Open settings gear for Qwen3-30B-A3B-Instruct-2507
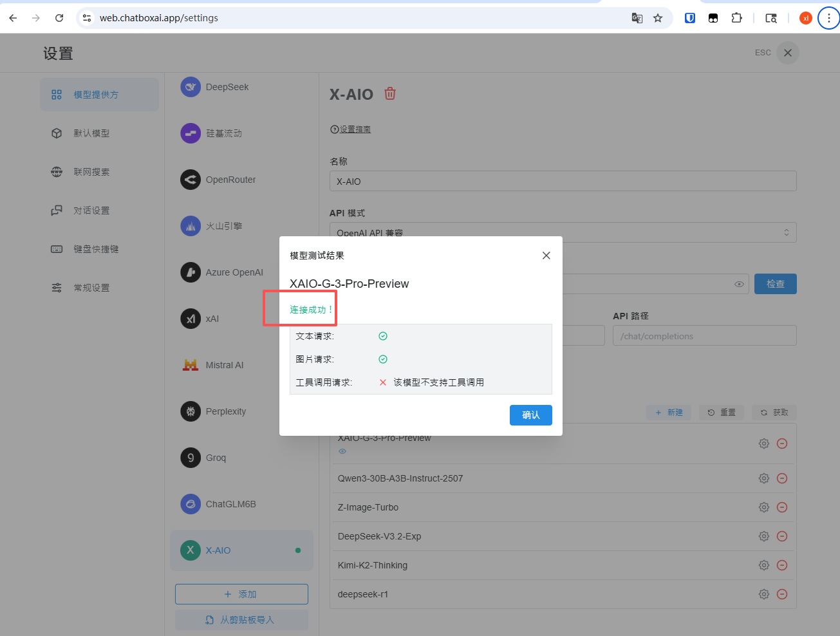This screenshot has width=840, height=636. coord(764,478)
